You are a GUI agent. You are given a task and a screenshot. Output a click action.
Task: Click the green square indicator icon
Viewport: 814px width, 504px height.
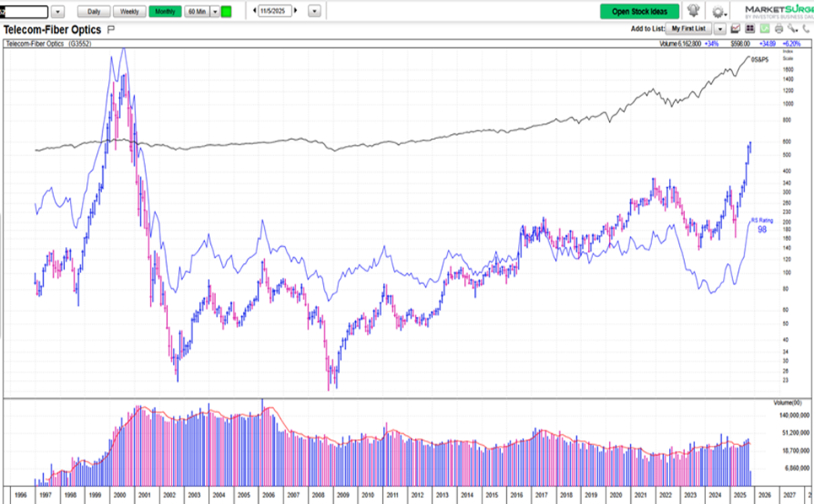click(x=226, y=11)
